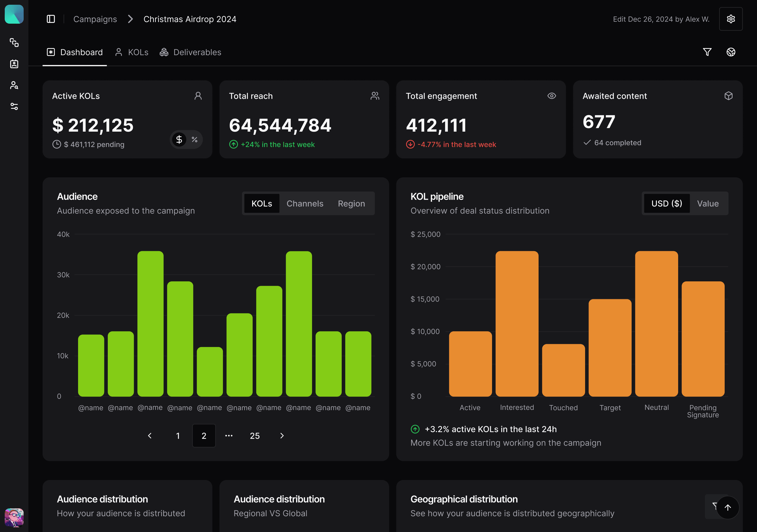Select KOLs in Audience segmented control
Viewport: 757px width, 532px height.
[x=262, y=203]
